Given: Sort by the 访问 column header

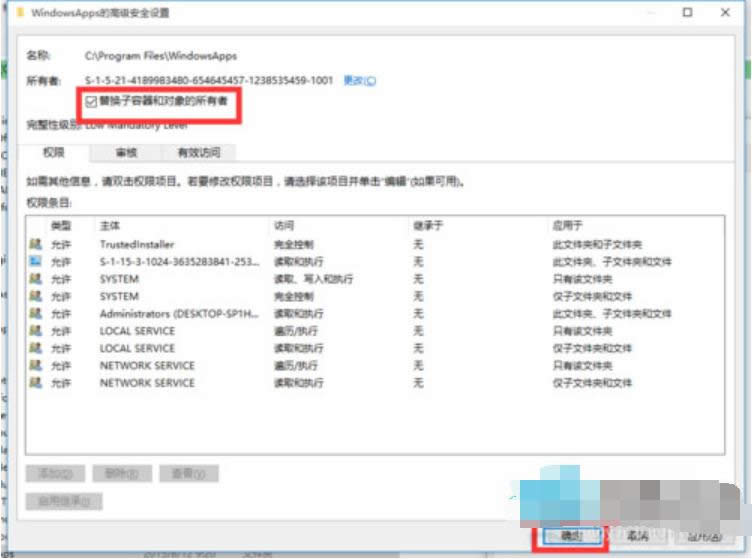Looking at the screenshot, I should point(284,225).
